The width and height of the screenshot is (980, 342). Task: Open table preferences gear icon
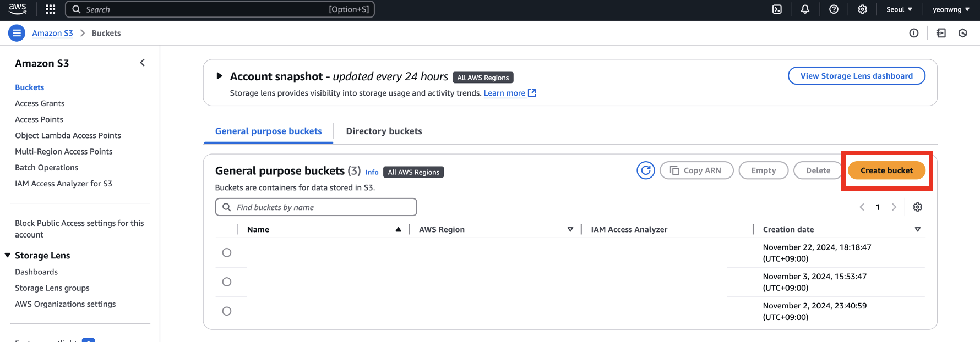[917, 207]
